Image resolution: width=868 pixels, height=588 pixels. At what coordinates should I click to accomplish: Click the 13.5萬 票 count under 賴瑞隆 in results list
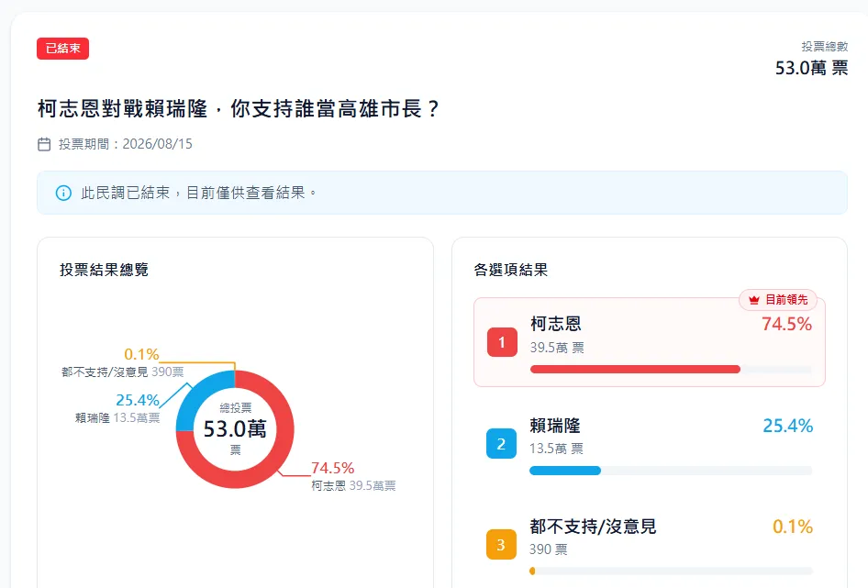[x=556, y=449]
